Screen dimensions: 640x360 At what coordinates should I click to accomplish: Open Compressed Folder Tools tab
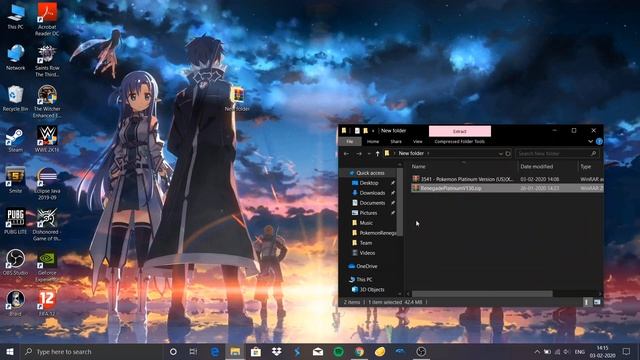pyautogui.click(x=460, y=142)
